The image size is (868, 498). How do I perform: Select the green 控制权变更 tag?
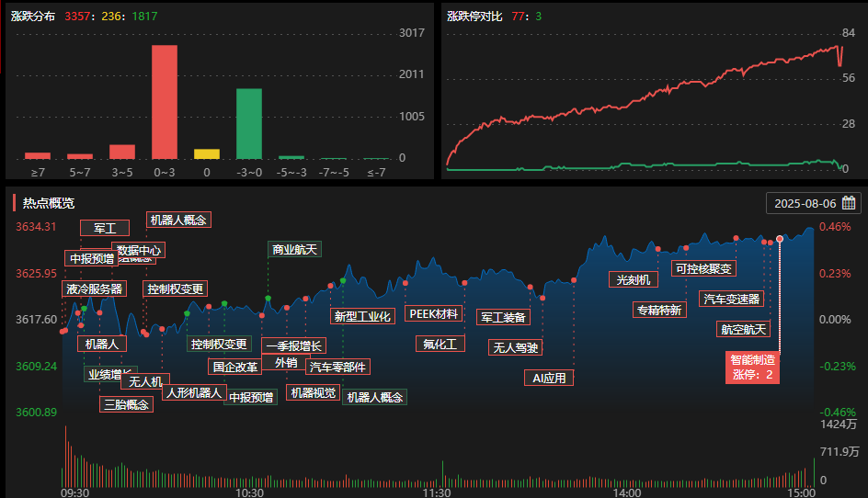pyautogui.click(x=219, y=345)
